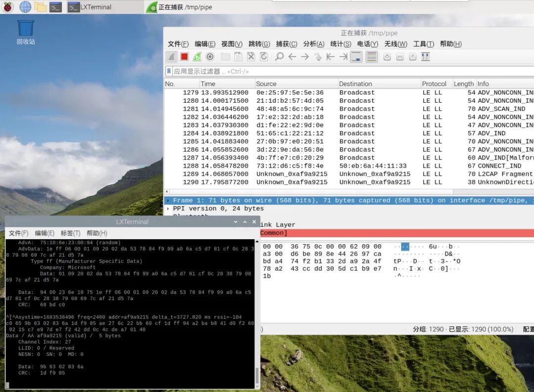Image resolution: width=534 pixels, height=392 pixels.
Task: Sort packets by Source column header
Action: click(296, 84)
